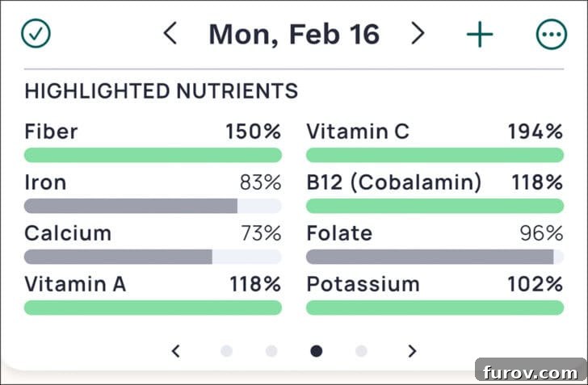Select the Fiber 150% progress bar
588x385 pixels.
(x=153, y=155)
